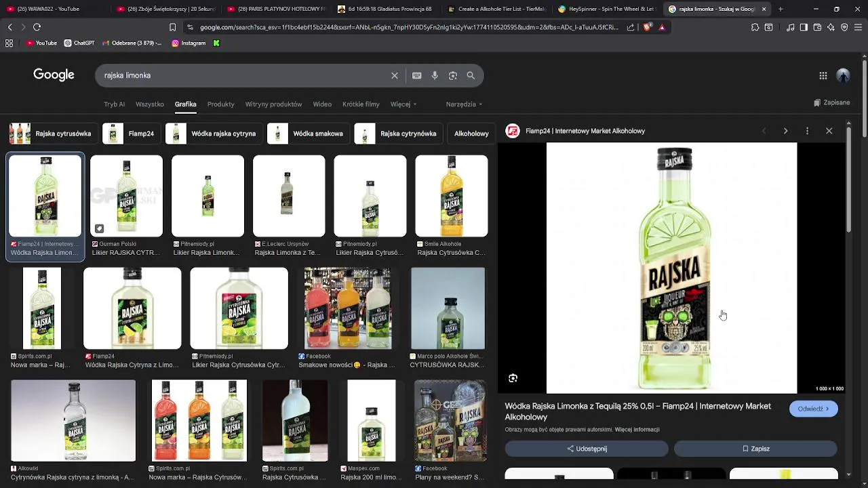Show next image with the preview arrow
This screenshot has height=488, width=868.
(785, 131)
